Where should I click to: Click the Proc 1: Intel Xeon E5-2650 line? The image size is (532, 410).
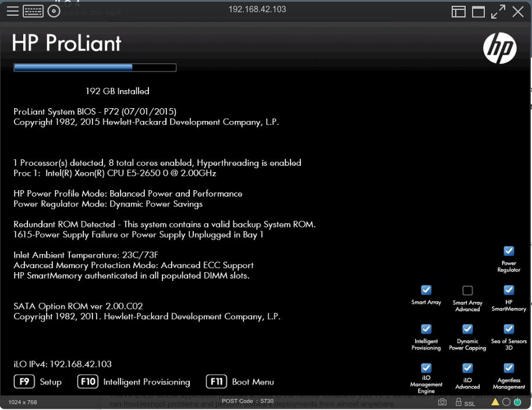click(115, 173)
